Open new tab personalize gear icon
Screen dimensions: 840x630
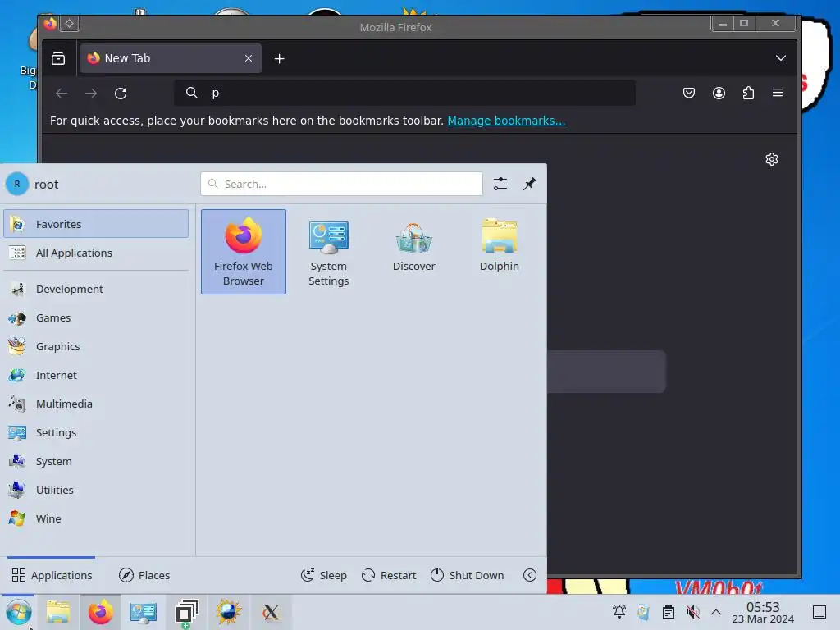[x=771, y=159]
